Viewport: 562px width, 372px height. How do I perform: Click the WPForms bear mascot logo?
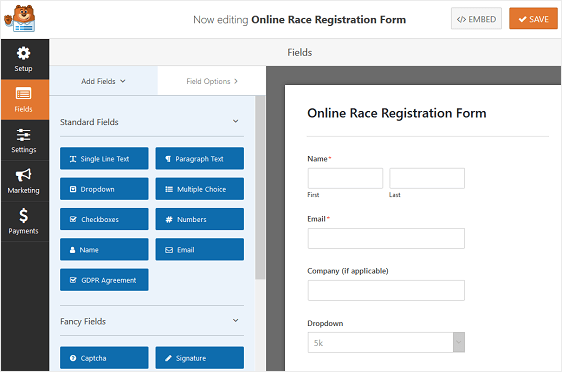(20, 19)
